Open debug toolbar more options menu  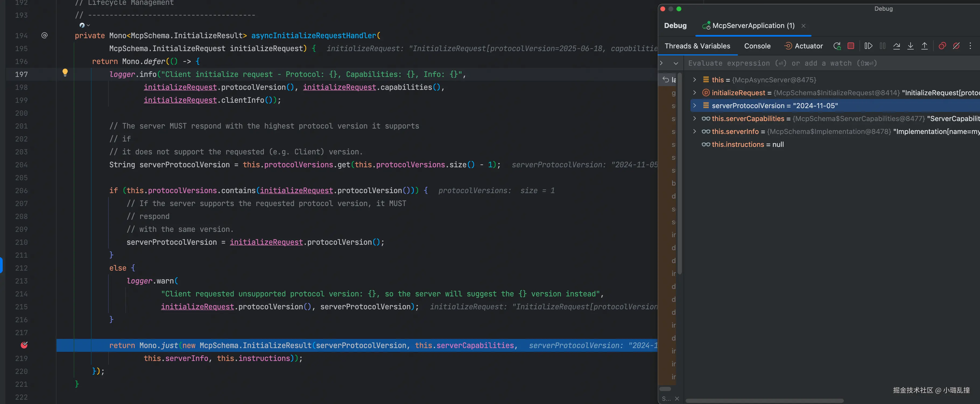970,46
